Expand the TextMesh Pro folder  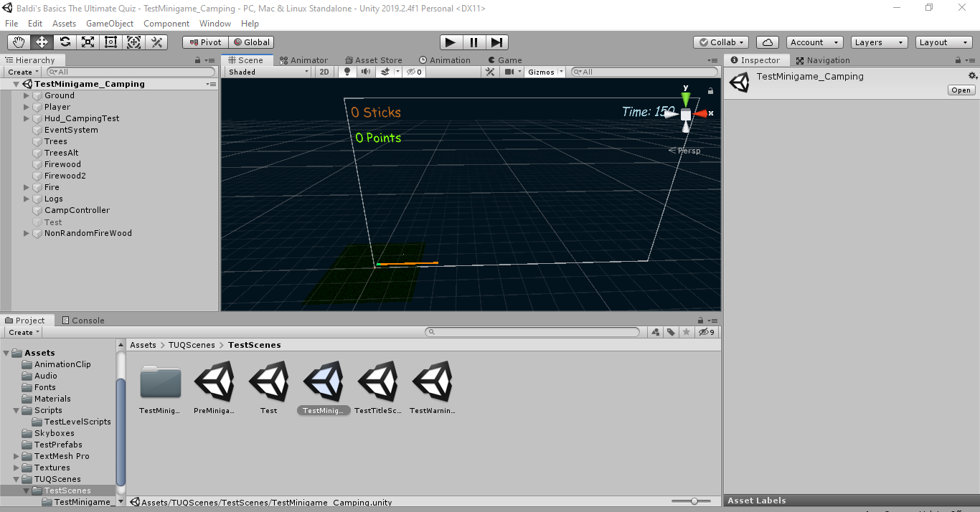click(17, 456)
